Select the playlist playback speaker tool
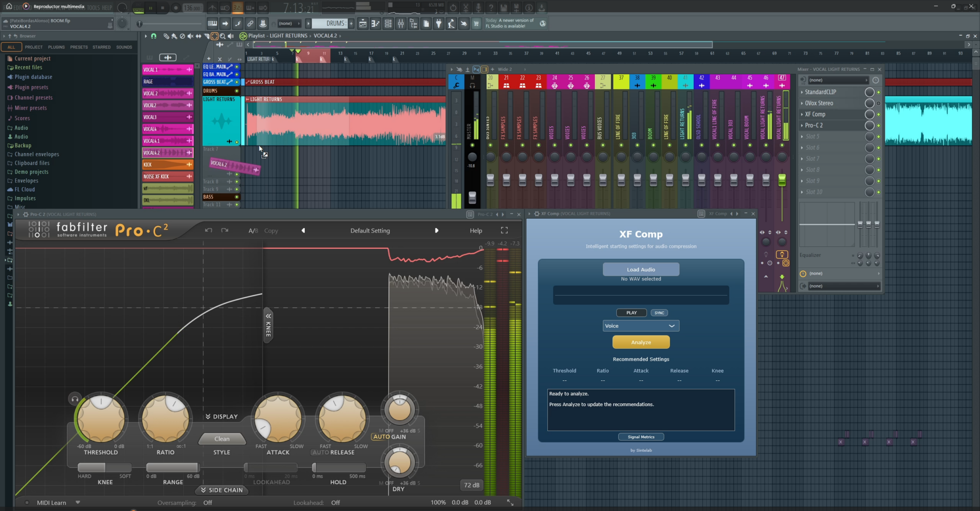The height and width of the screenshot is (511, 980). [231, 36]
